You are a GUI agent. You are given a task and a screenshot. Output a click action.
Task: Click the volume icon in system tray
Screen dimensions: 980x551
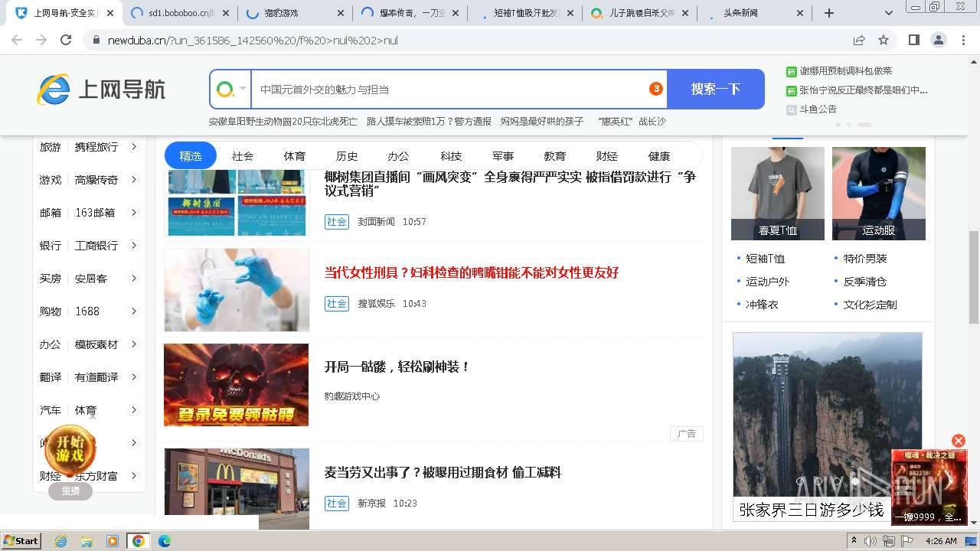pyautogui.click(x=871, y=541)
